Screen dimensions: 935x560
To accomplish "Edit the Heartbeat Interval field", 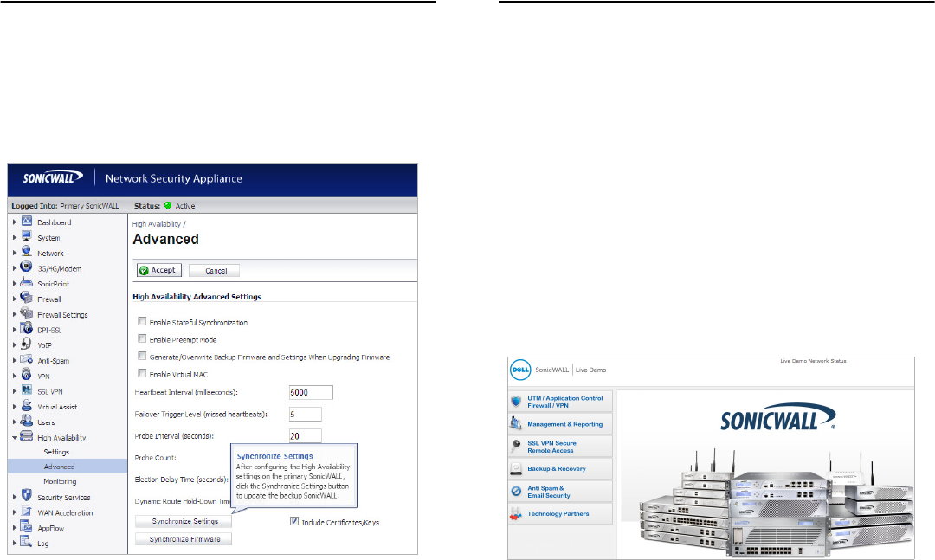I will [311, 392].
